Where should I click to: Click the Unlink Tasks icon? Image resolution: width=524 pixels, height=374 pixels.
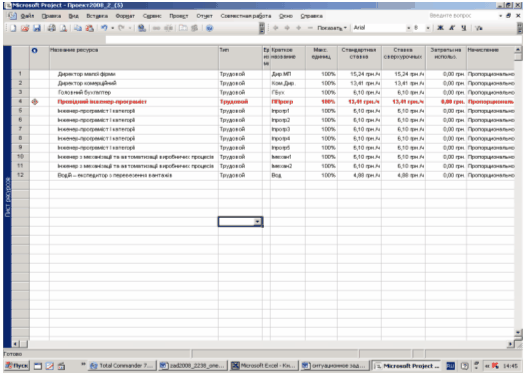(168, 28)
